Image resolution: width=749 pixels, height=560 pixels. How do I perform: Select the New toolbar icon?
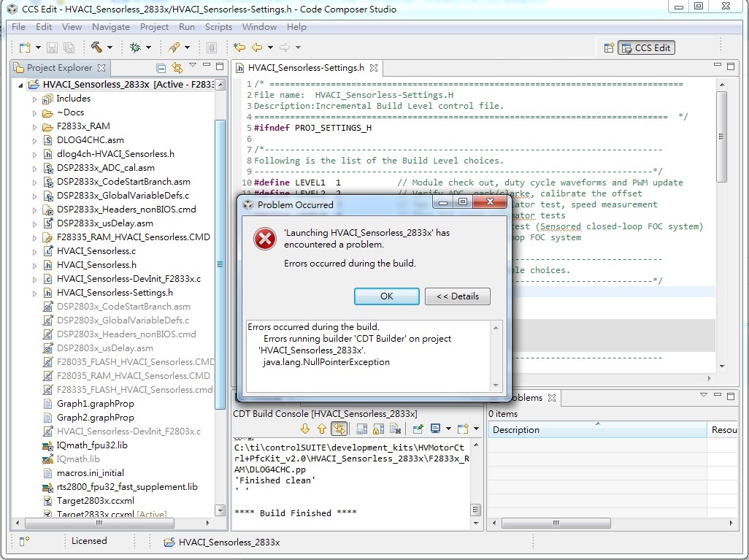25,47
